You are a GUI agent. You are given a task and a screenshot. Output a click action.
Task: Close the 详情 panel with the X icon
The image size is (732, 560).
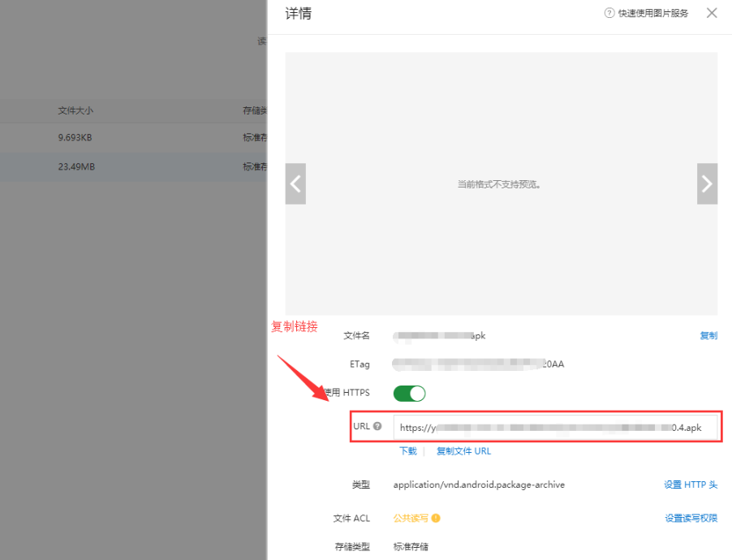[x=712, y=13]
